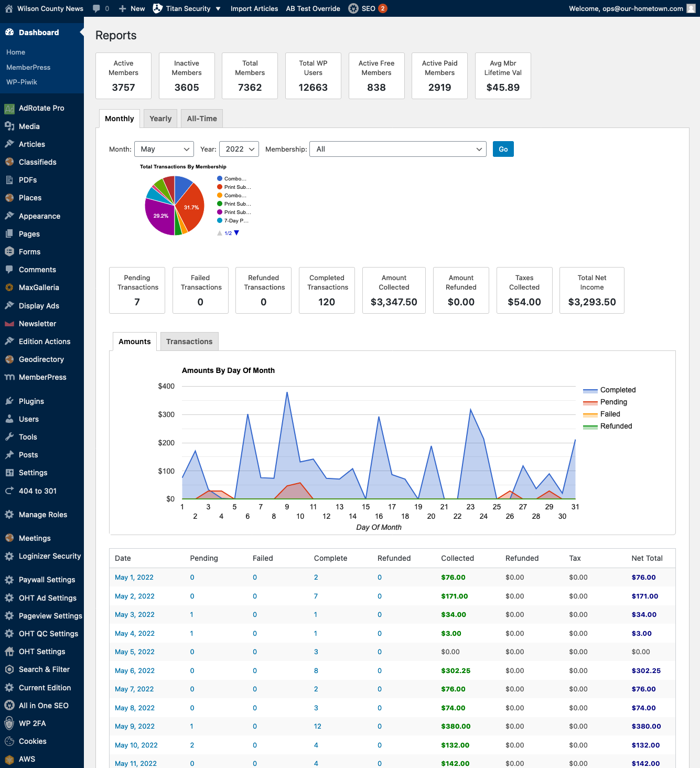Open the Plugins section via its plug icon
The image size is (700, 768).
10,401
